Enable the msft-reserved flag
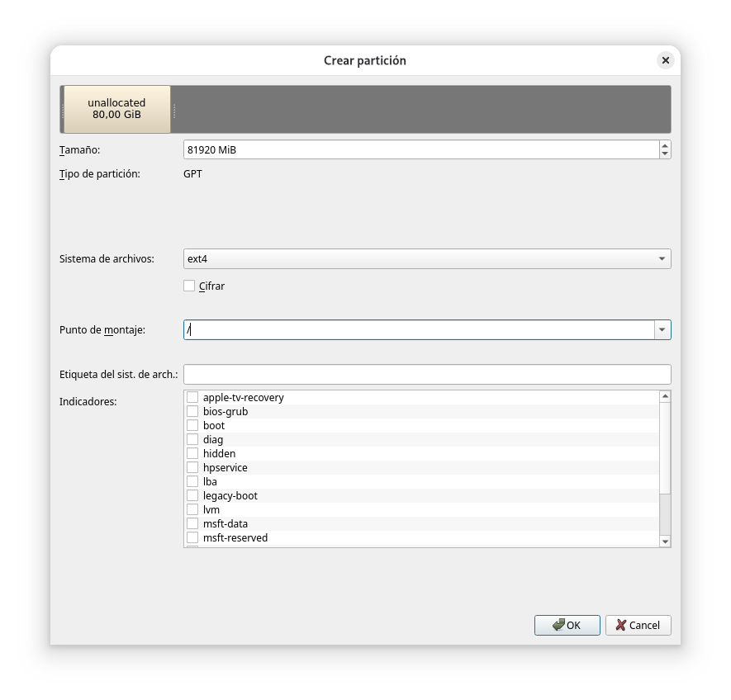Viewport: 731px width, 700px height. 192,537
